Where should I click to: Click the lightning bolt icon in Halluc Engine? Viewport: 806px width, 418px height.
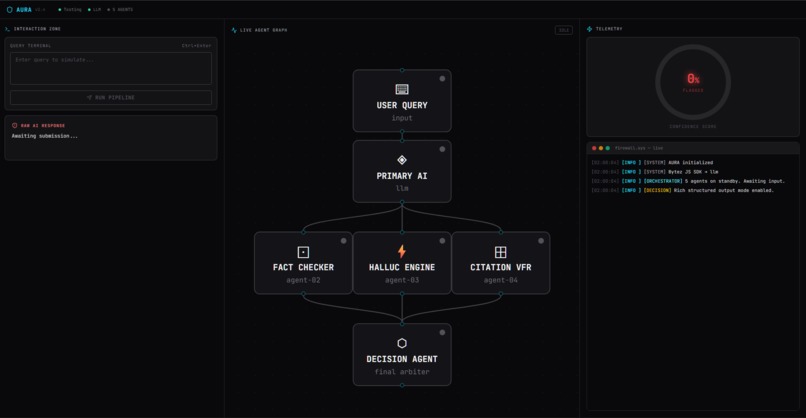click(402, 251)
